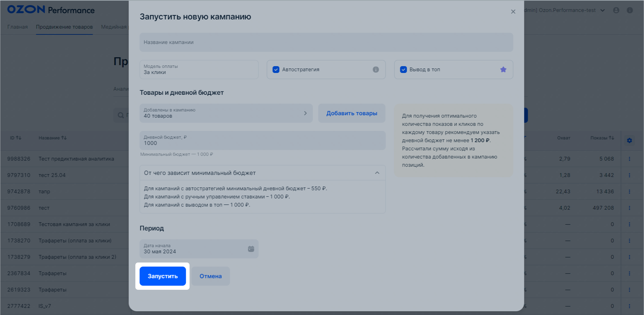
Task: Click the Добавить товары button
Action: [352, 113]
